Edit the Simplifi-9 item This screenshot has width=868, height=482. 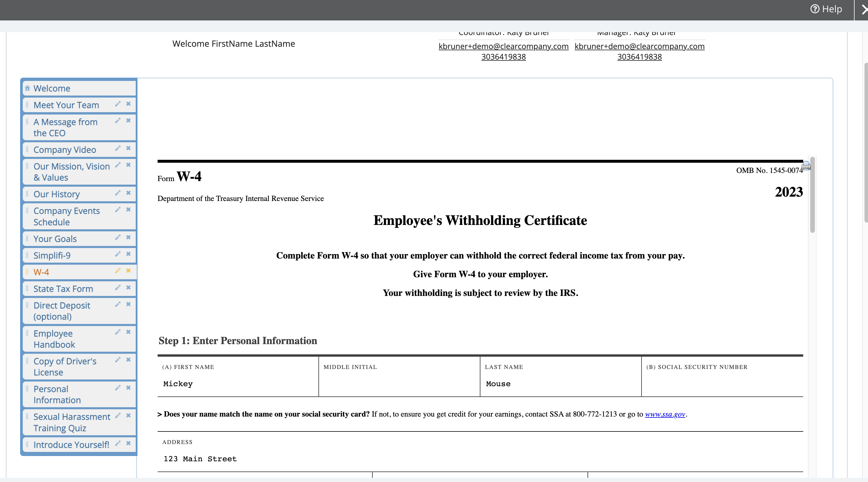pyautogui.click(x=118, y=254)
